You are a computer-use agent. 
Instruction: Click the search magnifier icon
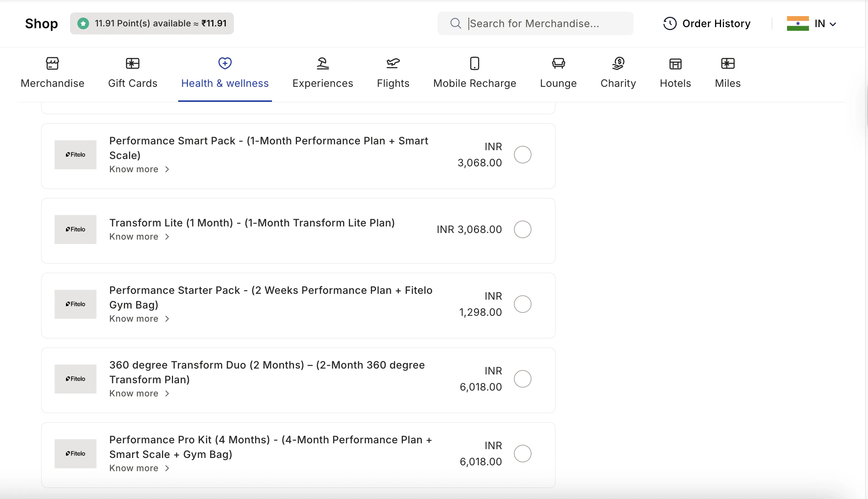click(x=456, y=23)
